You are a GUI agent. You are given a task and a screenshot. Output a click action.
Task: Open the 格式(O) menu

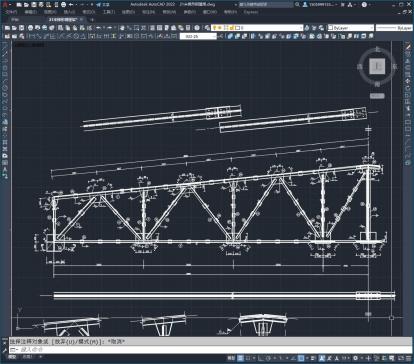coord(89,12)
